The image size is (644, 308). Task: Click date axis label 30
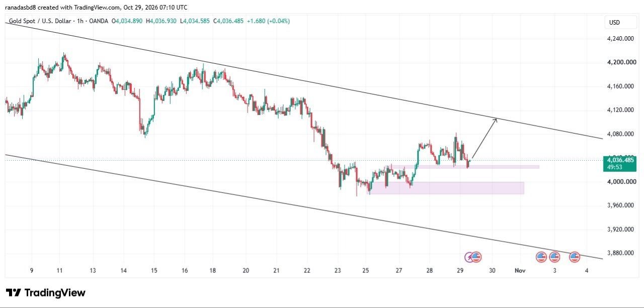[x=492, y=270]
